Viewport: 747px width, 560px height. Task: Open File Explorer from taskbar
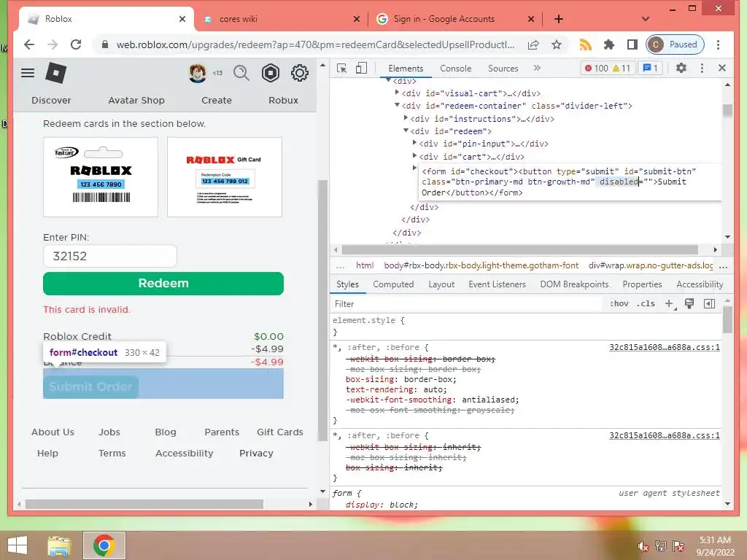59,545
